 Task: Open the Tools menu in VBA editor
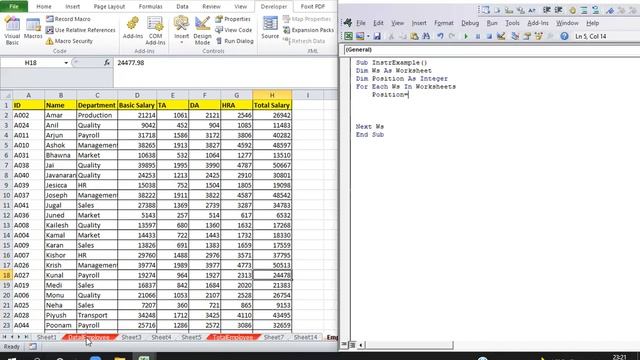pos(512,23)
